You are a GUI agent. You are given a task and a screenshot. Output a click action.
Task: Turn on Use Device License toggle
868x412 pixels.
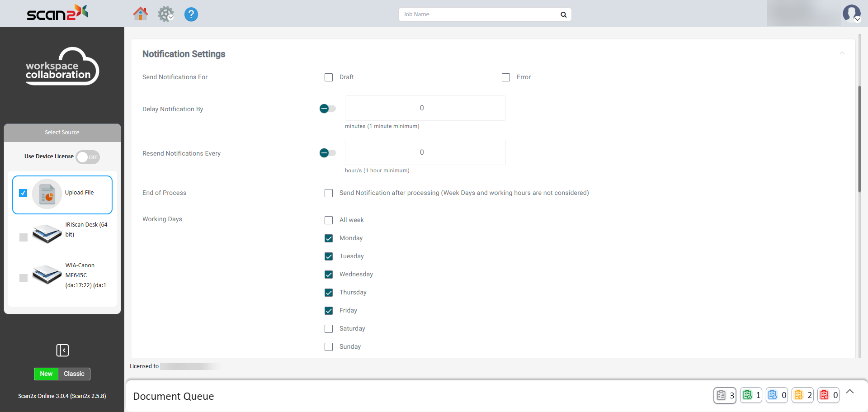tap(88, 157)
